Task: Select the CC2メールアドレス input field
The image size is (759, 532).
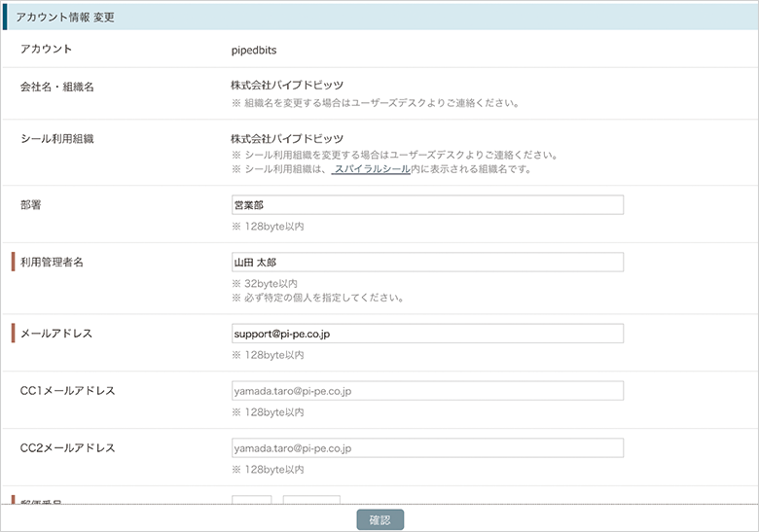Action: tap(426, 448)
